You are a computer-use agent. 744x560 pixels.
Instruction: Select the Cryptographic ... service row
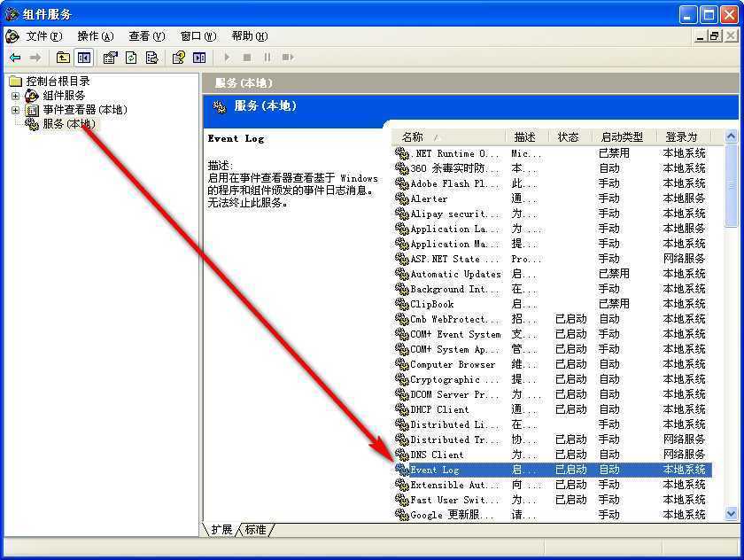tap(553, 379)
